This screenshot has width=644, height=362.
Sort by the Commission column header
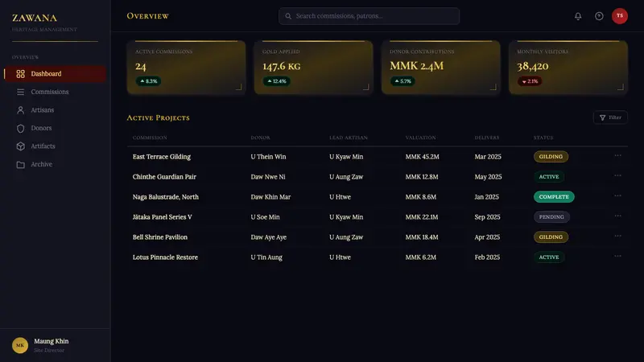150,138
